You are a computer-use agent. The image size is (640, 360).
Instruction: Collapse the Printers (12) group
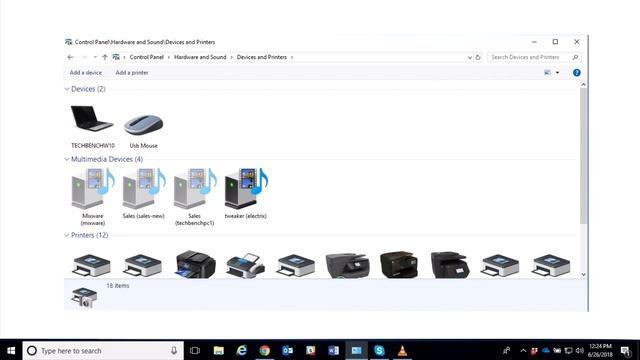pyautogui.click(x=67, y=235)
